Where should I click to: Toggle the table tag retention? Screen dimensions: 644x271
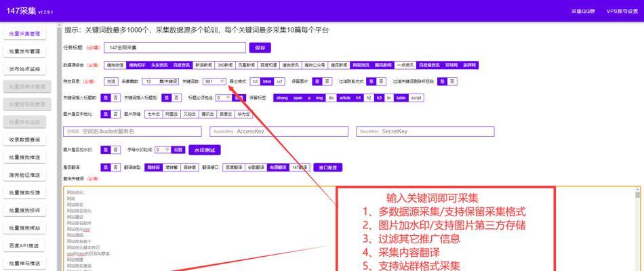tap(401, 98)
